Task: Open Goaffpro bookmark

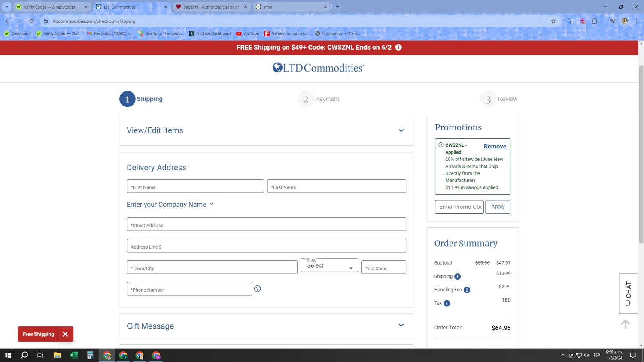Action: coord(161,33)
